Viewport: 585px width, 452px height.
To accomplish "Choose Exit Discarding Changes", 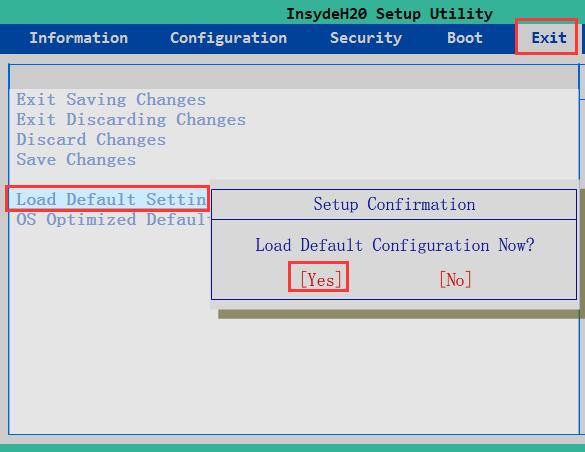I will click(x=131, y=120).
